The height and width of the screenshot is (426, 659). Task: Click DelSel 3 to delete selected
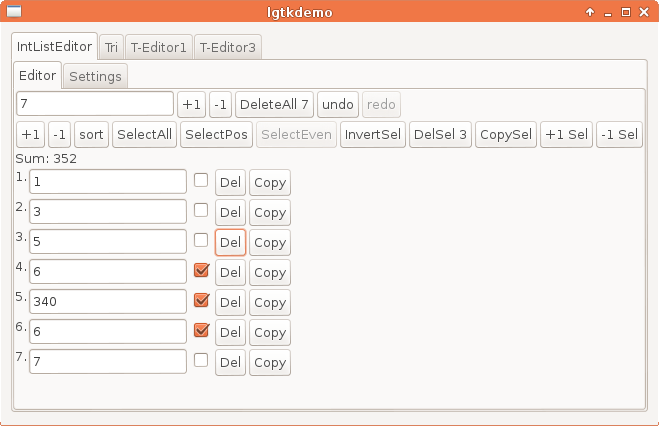point(440,134)
